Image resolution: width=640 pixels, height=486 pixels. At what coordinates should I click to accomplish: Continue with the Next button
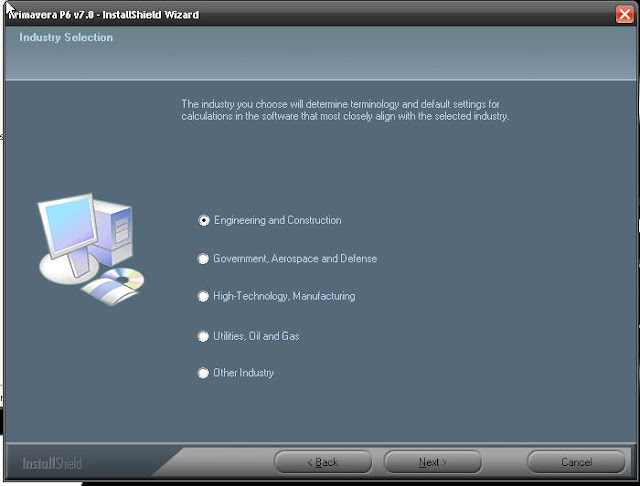pyautogui.click(x=433, y=462)
